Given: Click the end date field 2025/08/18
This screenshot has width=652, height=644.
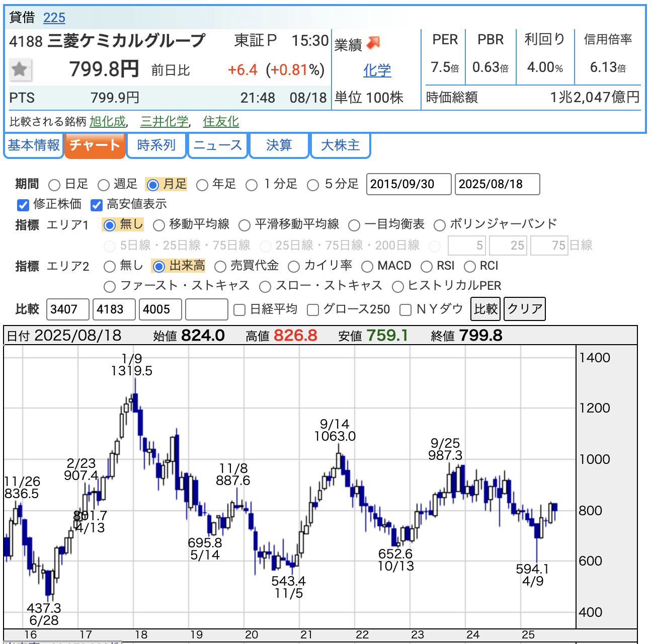Looking at the screenshot, I should click(497, 184).
